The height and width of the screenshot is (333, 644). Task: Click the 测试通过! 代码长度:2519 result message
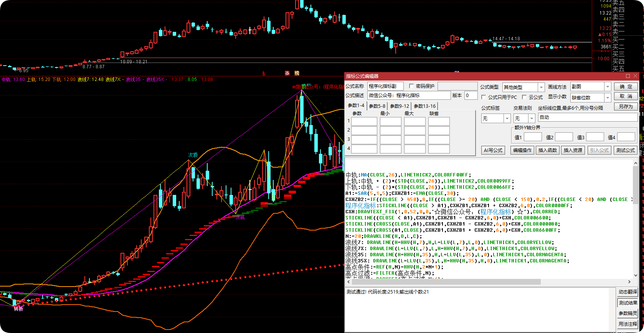coord(388,292)
